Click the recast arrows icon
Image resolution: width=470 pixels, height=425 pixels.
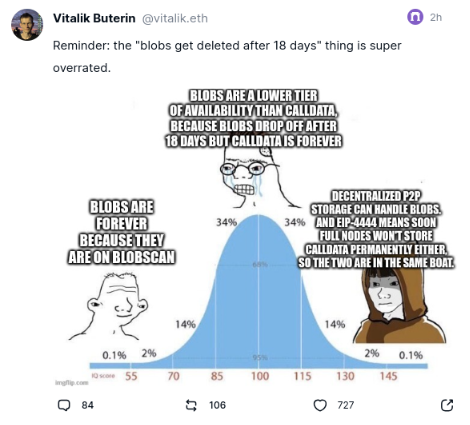tap(191, 405)
